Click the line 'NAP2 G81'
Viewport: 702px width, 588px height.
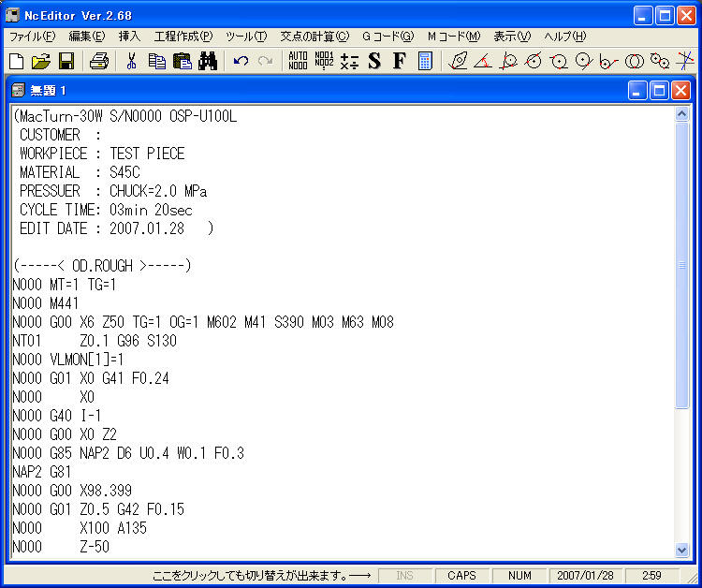(41, 472)
